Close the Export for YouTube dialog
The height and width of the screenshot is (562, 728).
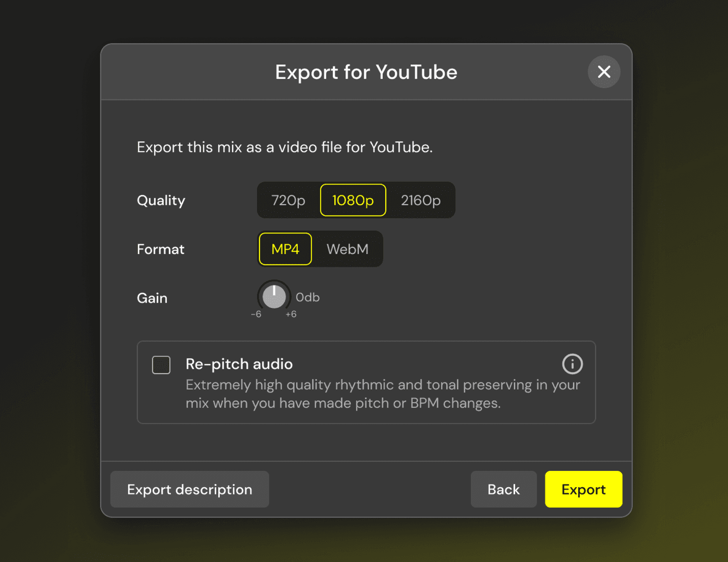coord(604,72)
